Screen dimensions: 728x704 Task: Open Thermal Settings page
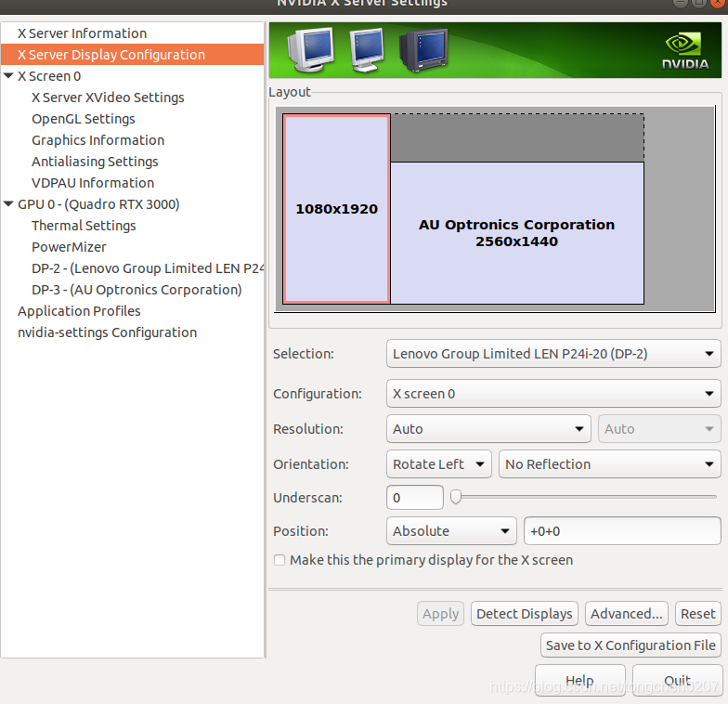(84, 226)
